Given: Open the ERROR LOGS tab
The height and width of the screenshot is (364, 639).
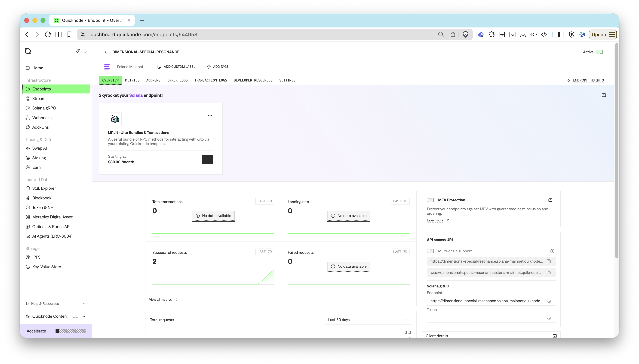Looking at the screenshot, I should (x=177, y=80).
